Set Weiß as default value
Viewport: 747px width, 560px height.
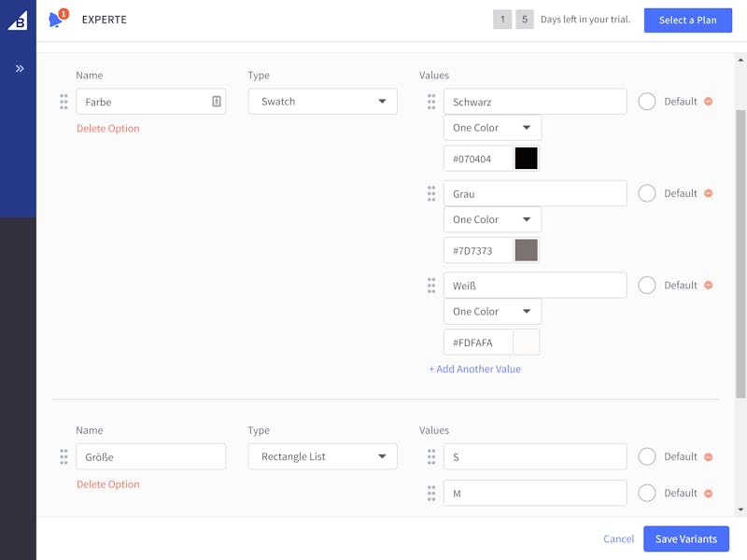click(x=647, y=286)
